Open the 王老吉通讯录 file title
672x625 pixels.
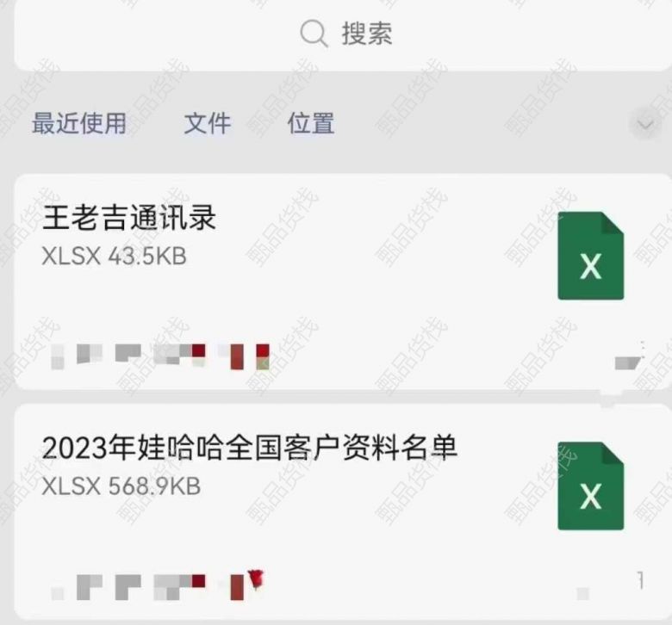point(129,217)
